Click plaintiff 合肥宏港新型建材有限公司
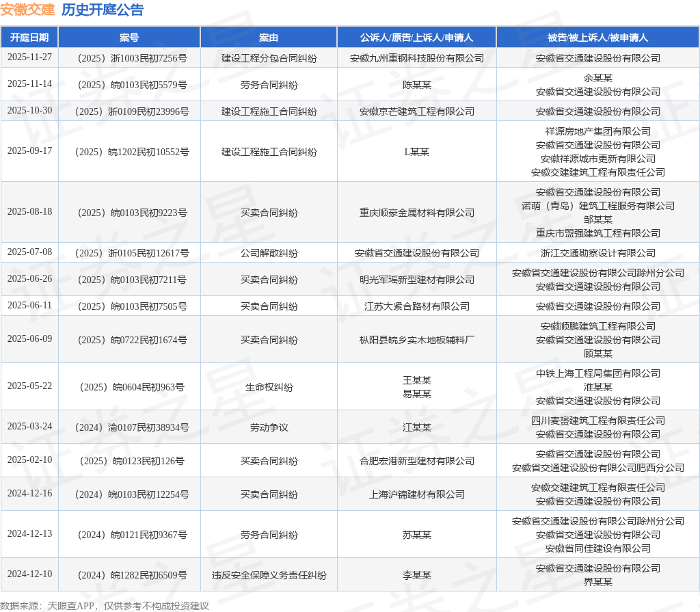This screenshot has width=700, height=612. pyautogui.click(x=416, y=461)
